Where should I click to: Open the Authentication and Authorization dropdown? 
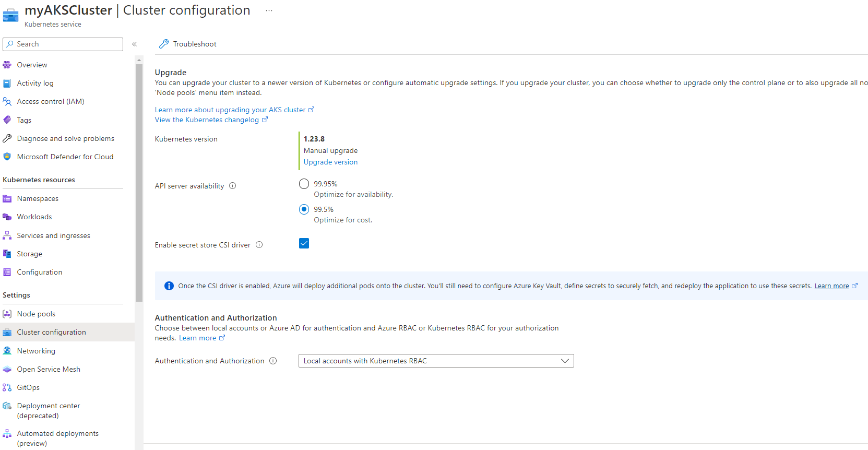pos(436,361)
